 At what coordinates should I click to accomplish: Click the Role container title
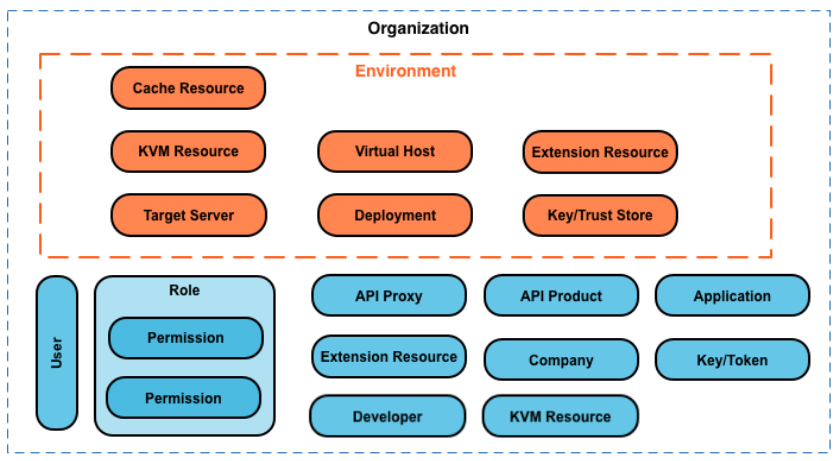coord(185,291)
